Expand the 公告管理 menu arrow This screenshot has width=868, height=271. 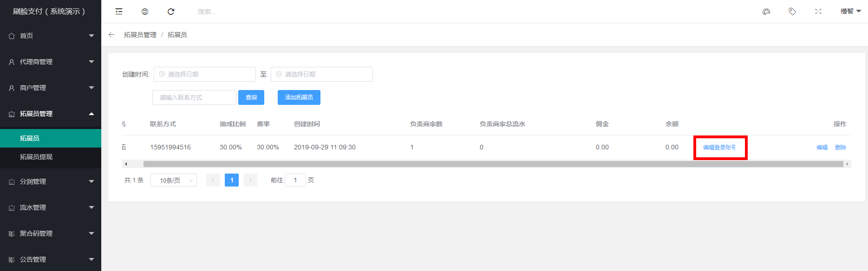[x=91, y=259]
